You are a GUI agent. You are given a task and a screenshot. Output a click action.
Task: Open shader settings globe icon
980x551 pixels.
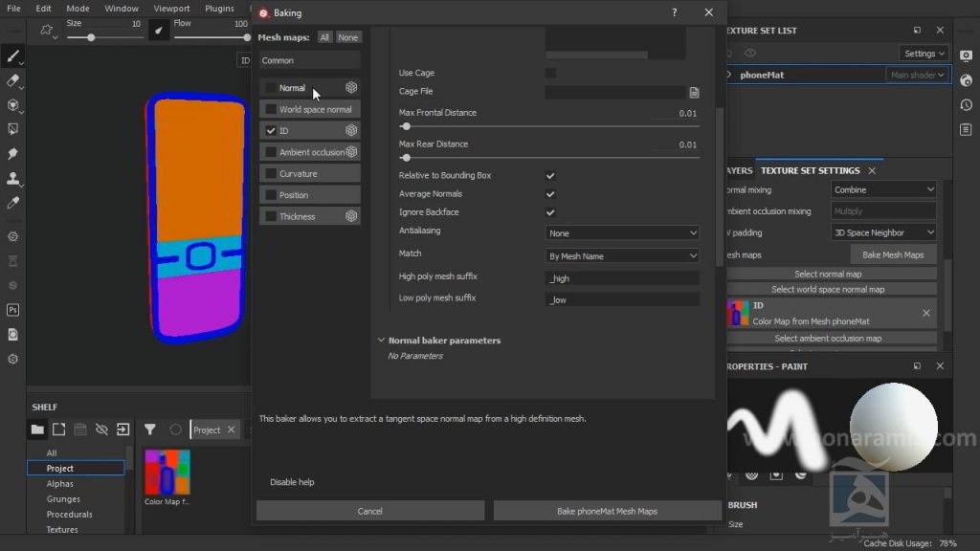pyautogui.click(x=967, y=80)
